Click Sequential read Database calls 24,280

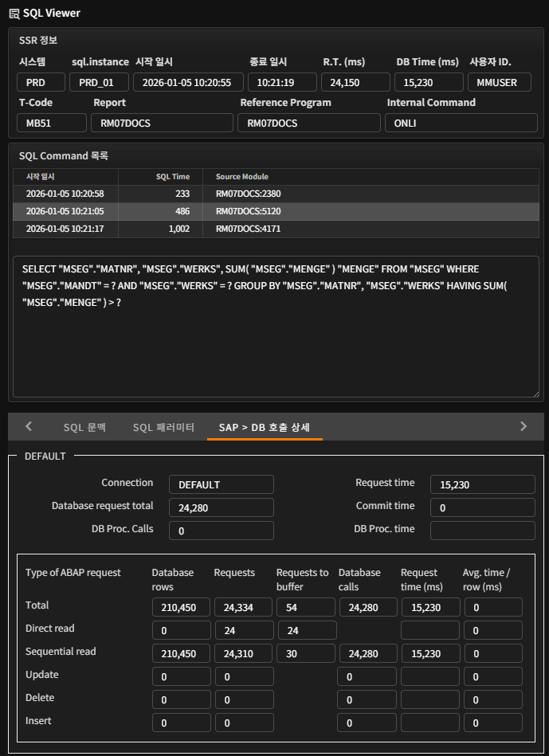click(x=369, y=653)
